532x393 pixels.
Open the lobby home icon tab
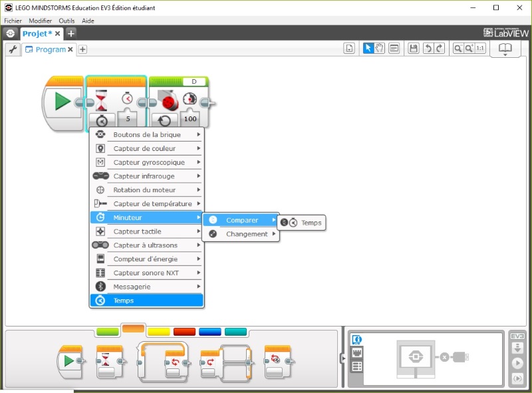(10, 34)
